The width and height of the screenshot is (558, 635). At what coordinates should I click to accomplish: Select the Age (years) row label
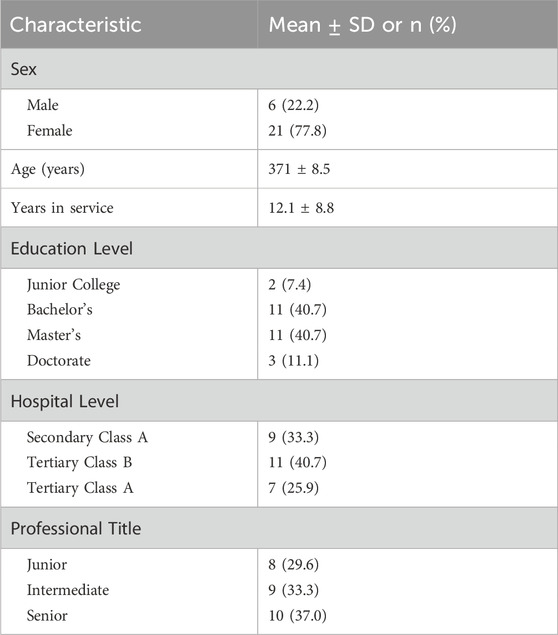tap(48, 169)
